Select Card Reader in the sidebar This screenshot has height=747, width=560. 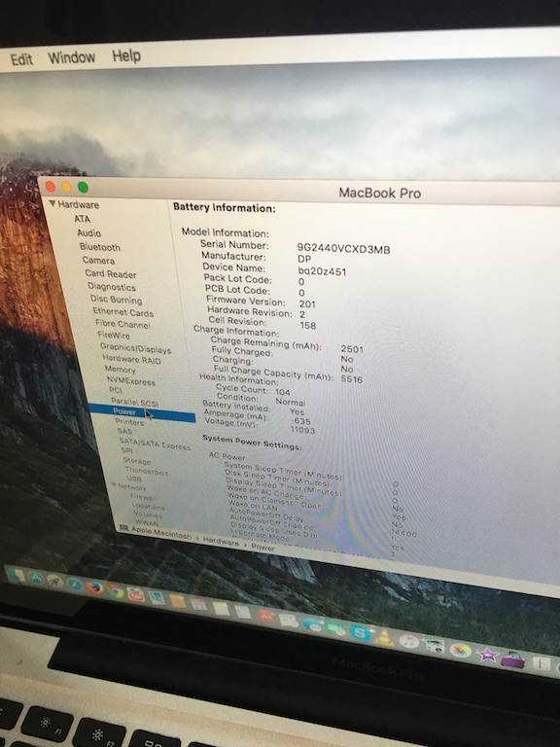pos(111,274)
